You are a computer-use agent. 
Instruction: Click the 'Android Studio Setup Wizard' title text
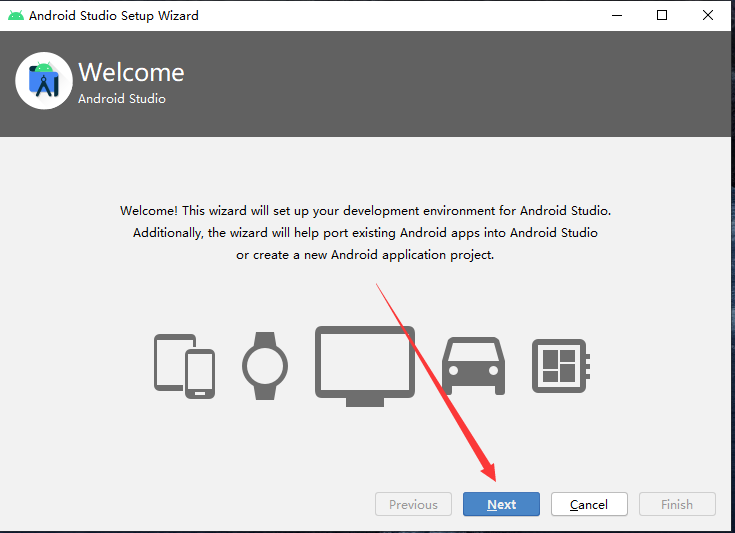click(x=114, y=15)
